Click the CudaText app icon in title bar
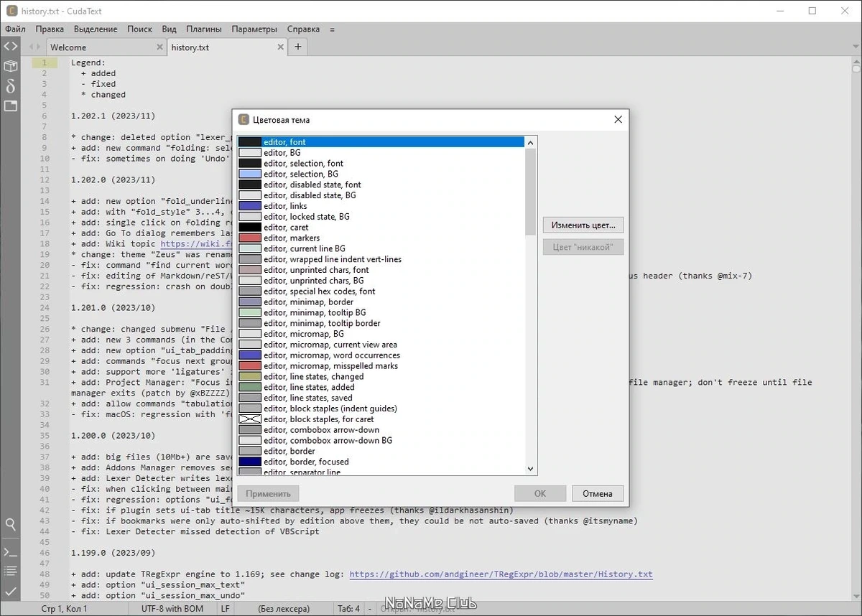This screenshot has height=616, width=862. [11, 11]
